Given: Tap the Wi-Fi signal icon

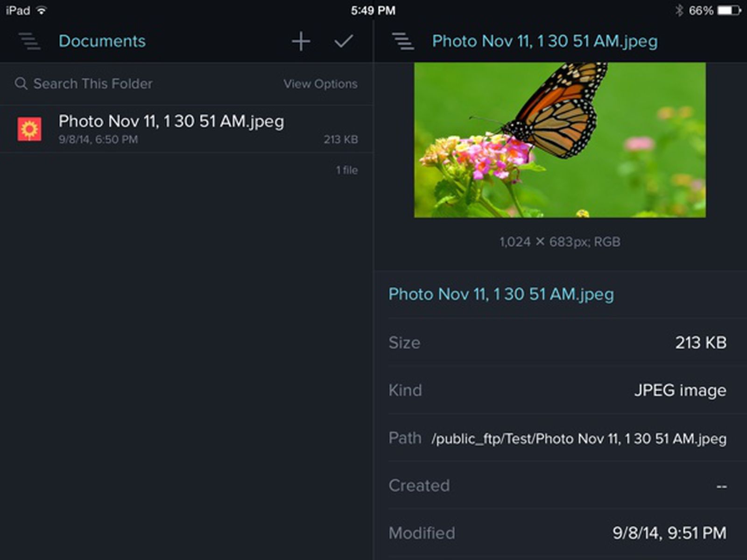Looking at the screenshot, I should click(x=42, y=10).
